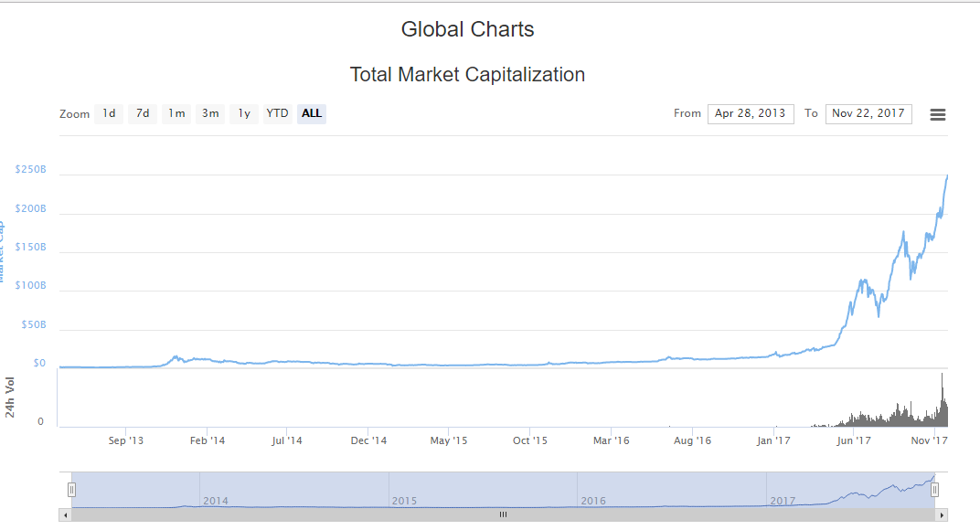Click the Global Charts heading

467,29
